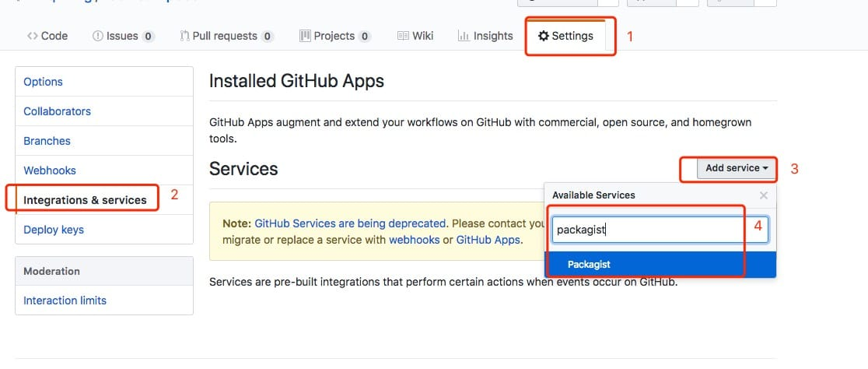
Task: Expand the Add service dropdown
Action: coord(736,168)
